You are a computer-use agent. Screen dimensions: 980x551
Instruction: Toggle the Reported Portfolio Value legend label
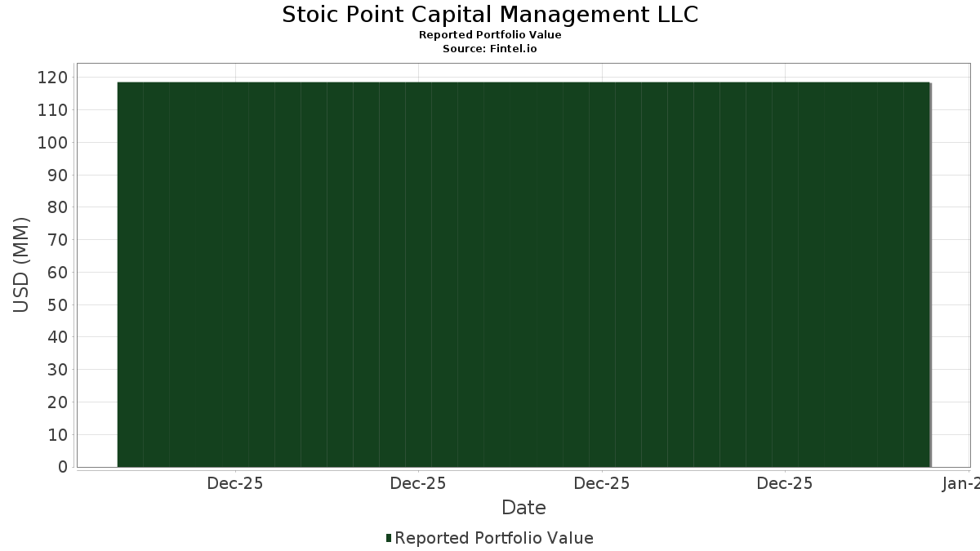pyautogui.click(x=493, y=538)
